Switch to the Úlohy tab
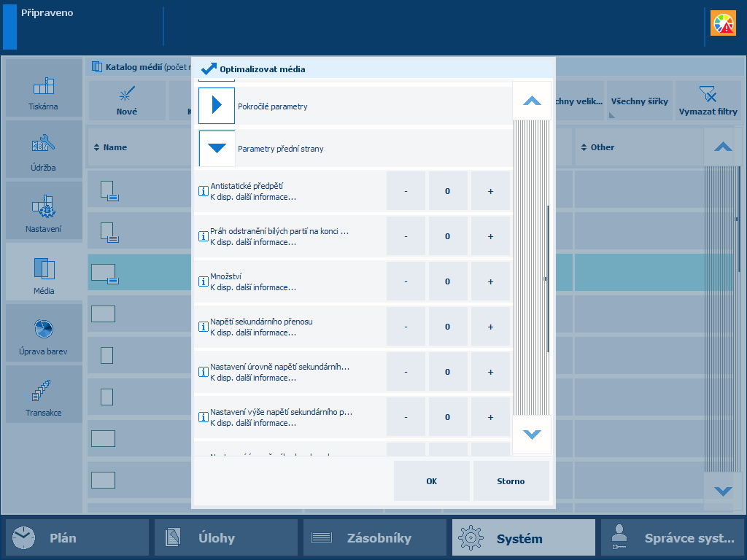Image resolution: width=747 pixels, height=560 pixels. point(226,537)
